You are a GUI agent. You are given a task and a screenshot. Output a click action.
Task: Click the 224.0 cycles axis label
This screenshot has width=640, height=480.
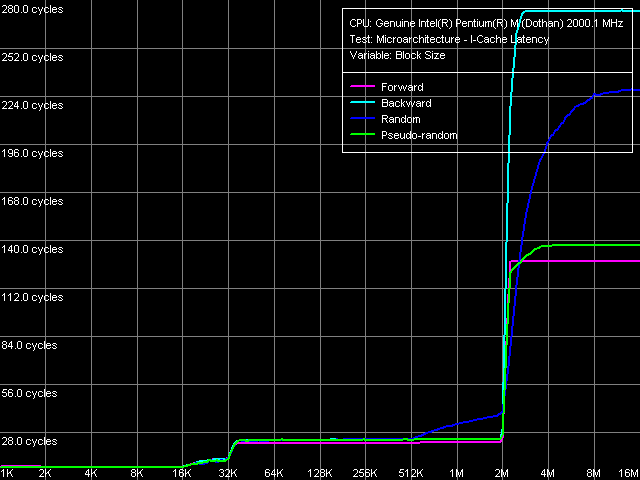point(32,105)
